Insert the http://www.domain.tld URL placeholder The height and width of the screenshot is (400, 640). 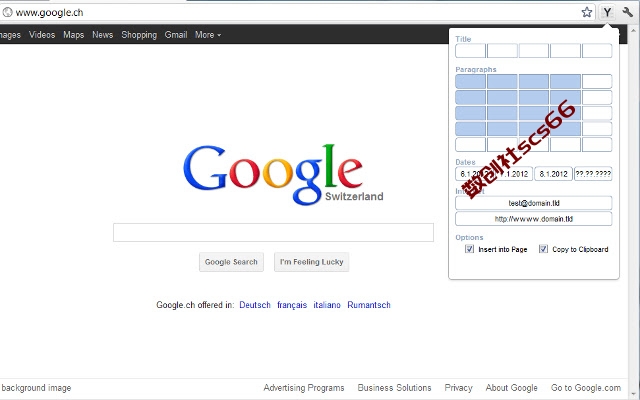[533, 219]
